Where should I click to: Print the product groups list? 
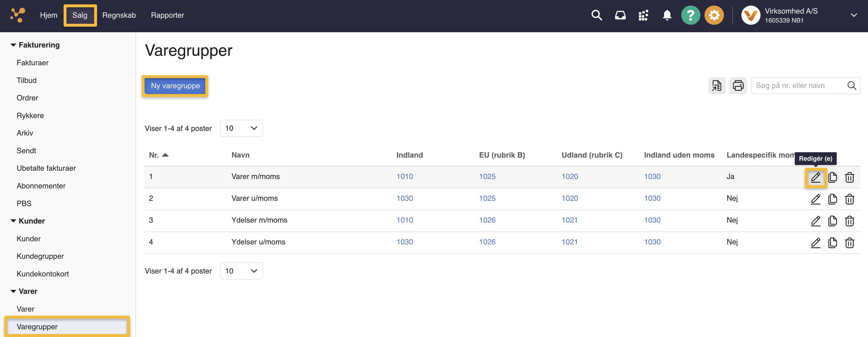point(738,86)
